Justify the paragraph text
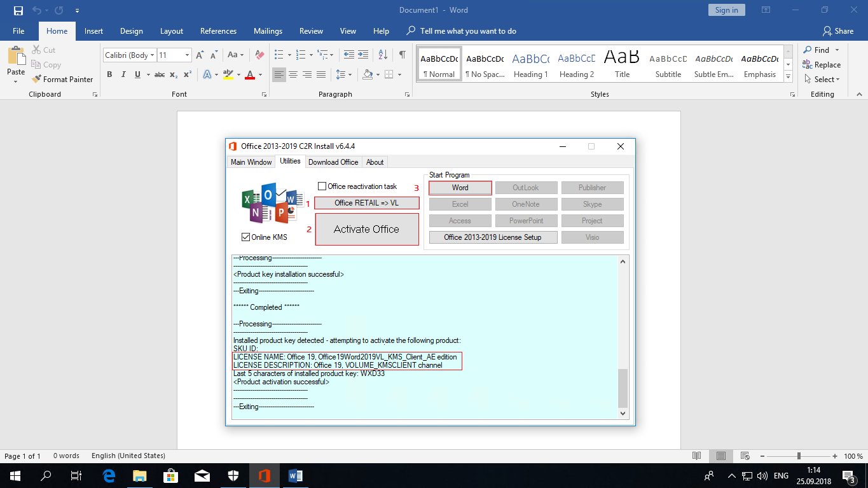This screenshot has height=488, width=868. click(x=321, y=74)
